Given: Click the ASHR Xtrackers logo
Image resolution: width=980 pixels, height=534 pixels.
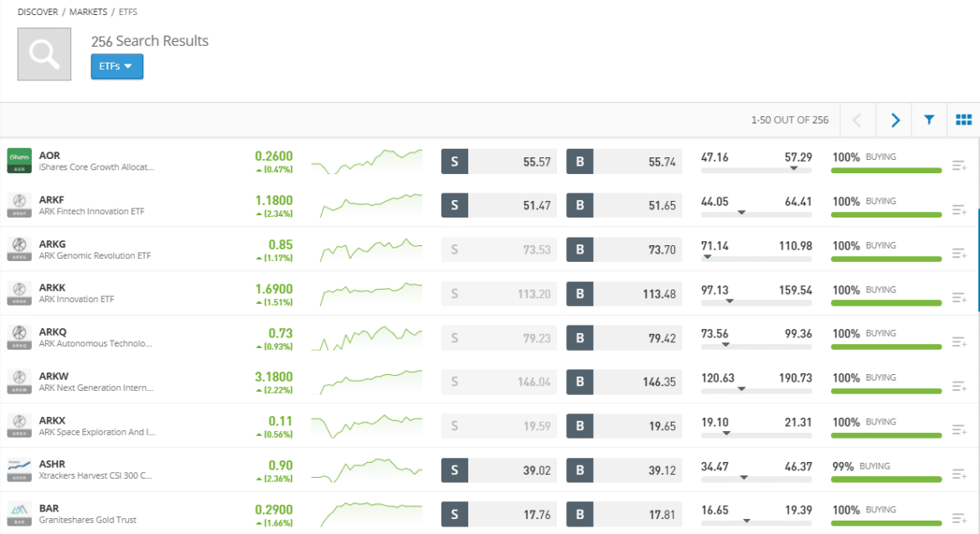Looking at the screenshot, I should tap(19, 470).
